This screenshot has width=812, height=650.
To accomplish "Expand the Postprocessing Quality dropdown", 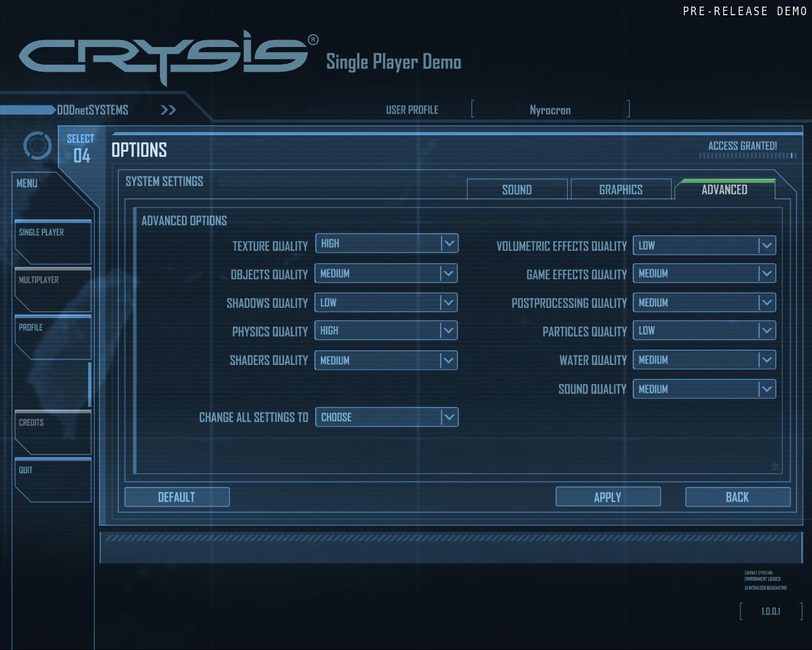I will (x=704, y=303).
